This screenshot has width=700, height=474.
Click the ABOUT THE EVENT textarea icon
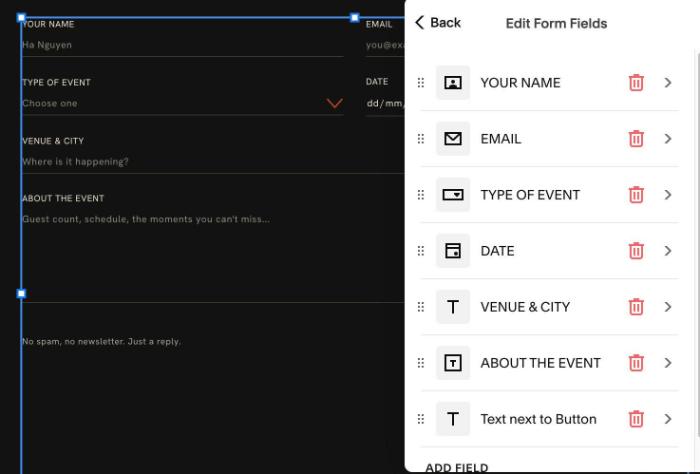pos(453,363)
